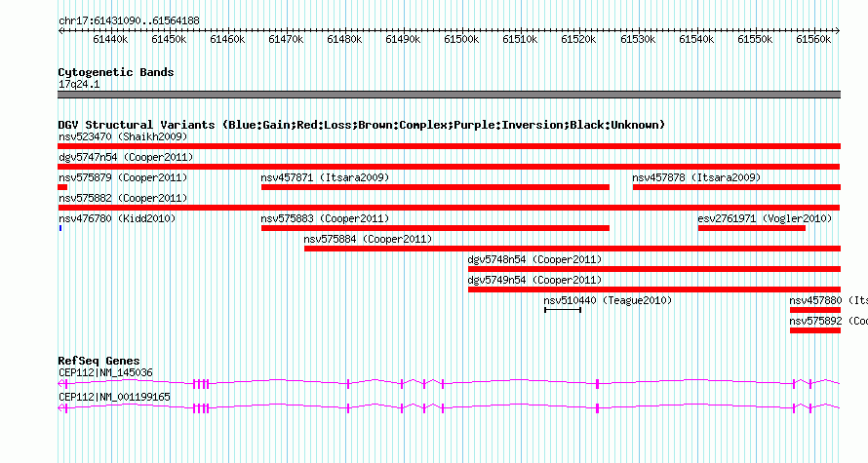Click the 61500k ruler tick label

[461, 39]
